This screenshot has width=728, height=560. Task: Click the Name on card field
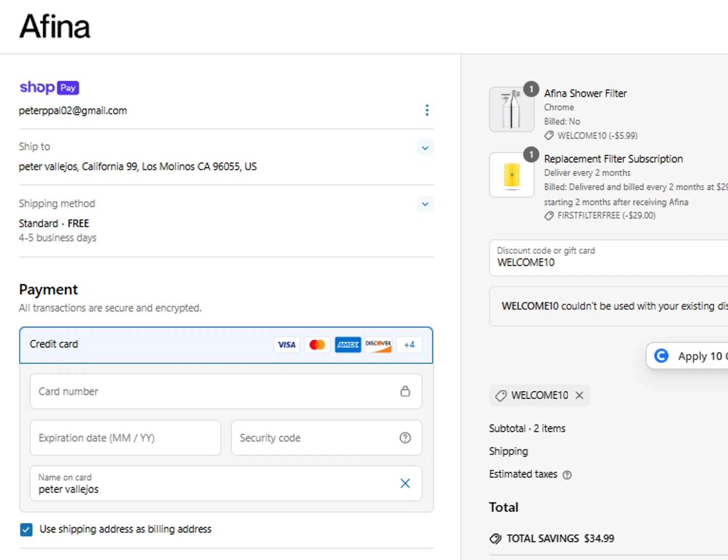click(226, 483)
